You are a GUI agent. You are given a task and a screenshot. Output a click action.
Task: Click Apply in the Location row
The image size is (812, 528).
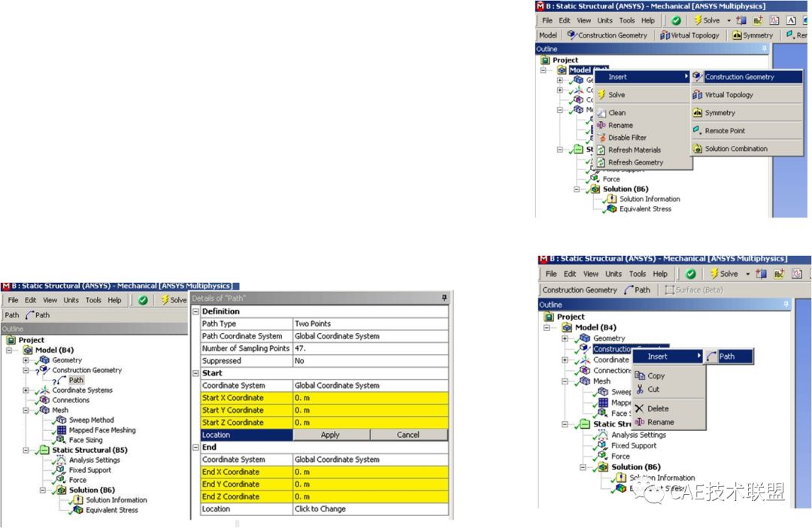click(330, 435)
